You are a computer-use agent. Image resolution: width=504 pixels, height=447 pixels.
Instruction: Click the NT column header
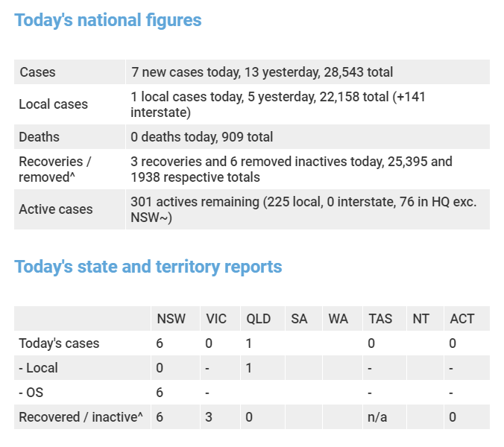(x=421, y=319)
